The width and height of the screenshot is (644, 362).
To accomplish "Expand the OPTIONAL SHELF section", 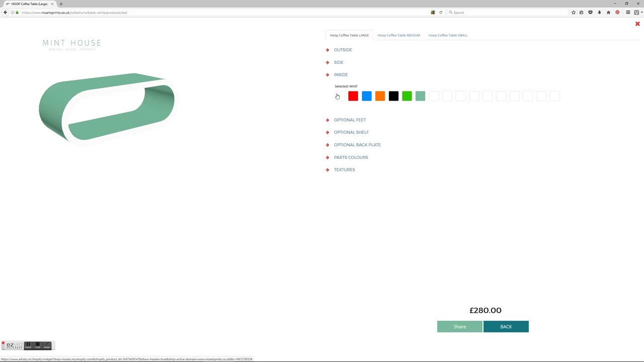I will pyautogui.click(x=351, y=132).
